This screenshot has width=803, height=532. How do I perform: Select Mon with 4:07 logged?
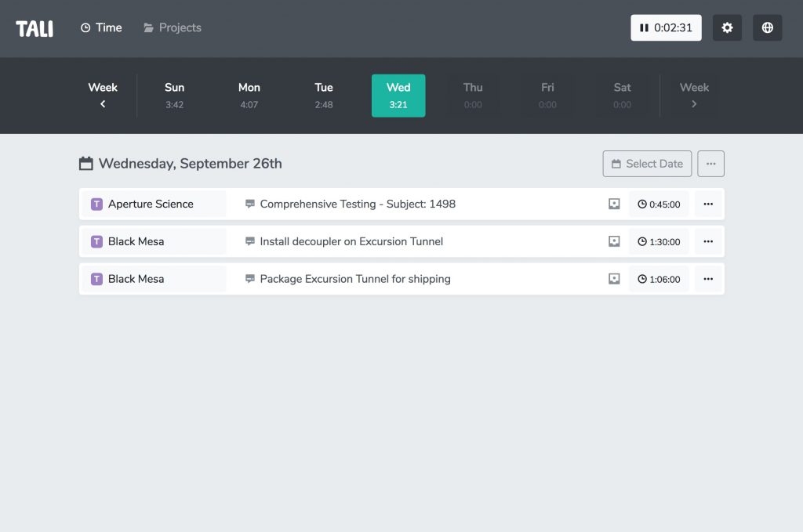point(249,95)
